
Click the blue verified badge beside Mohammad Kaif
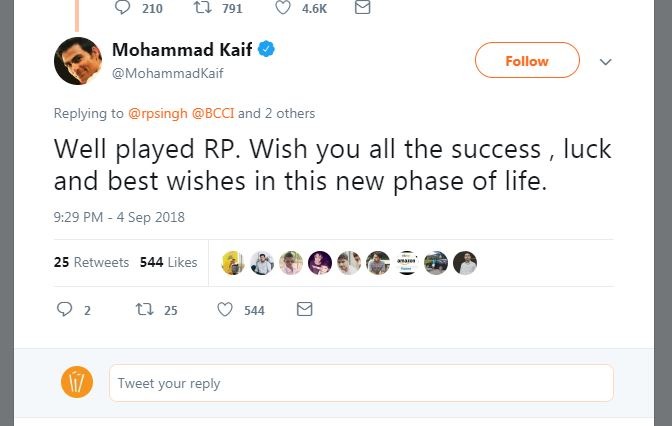(x=266, y=49)
